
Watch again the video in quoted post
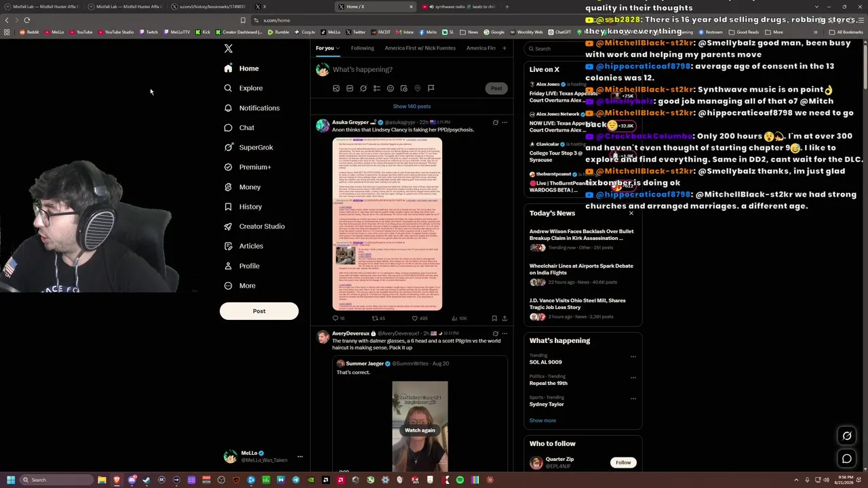click(420, 430)
